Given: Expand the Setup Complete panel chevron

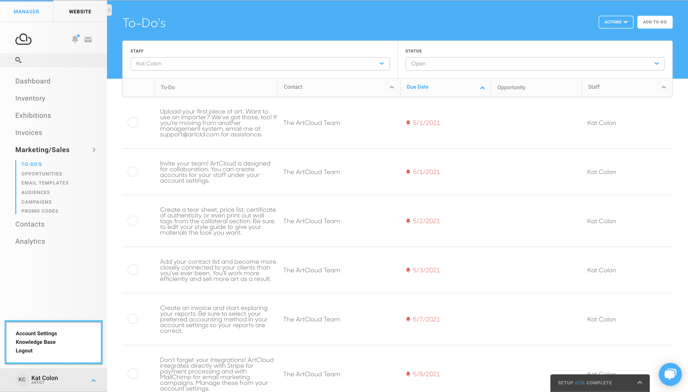Looking at the screenshot, I should tap(640, 383).
